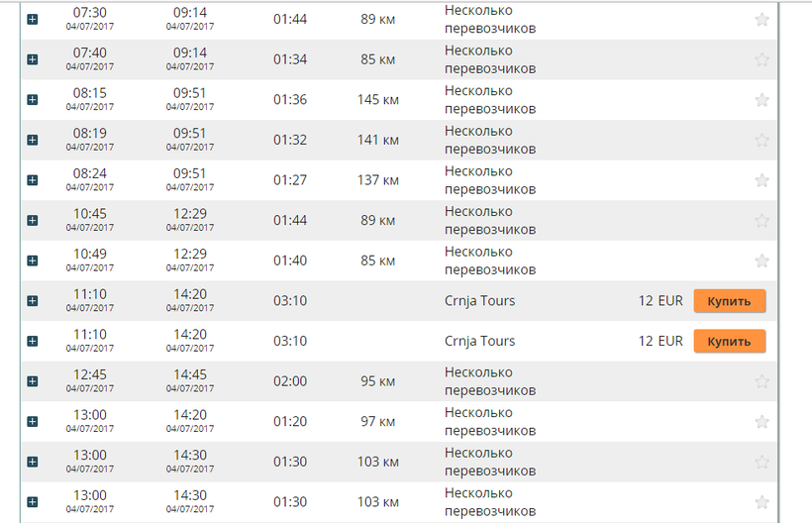Buy the second 11:10 Crnja Tours ticket
Viewport: 812px width, 523px height.
pyautogui.click(x=729, y=341)
